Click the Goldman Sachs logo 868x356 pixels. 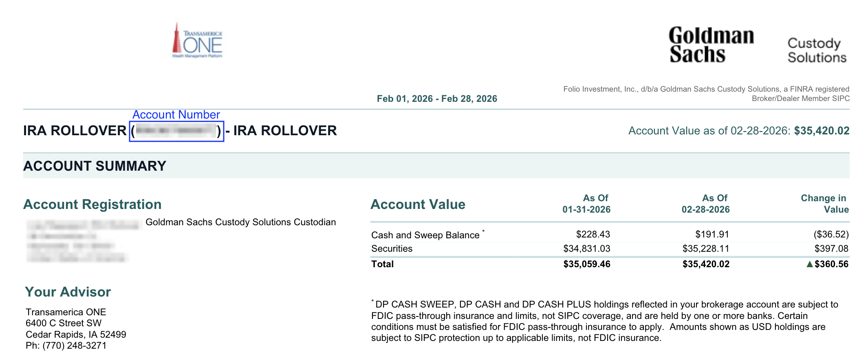coord(711,45)
